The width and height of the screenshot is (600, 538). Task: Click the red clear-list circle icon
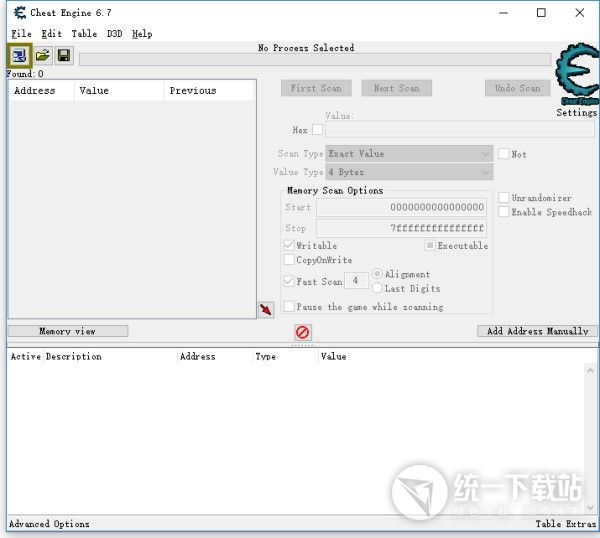point(303,332)
